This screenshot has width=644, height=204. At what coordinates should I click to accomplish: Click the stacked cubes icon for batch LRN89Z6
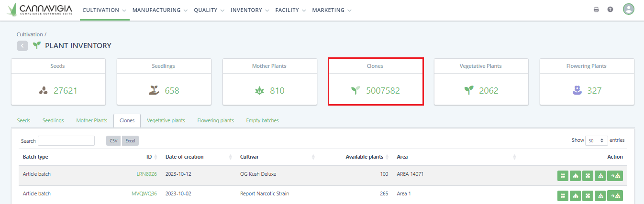tap(600, 176)
